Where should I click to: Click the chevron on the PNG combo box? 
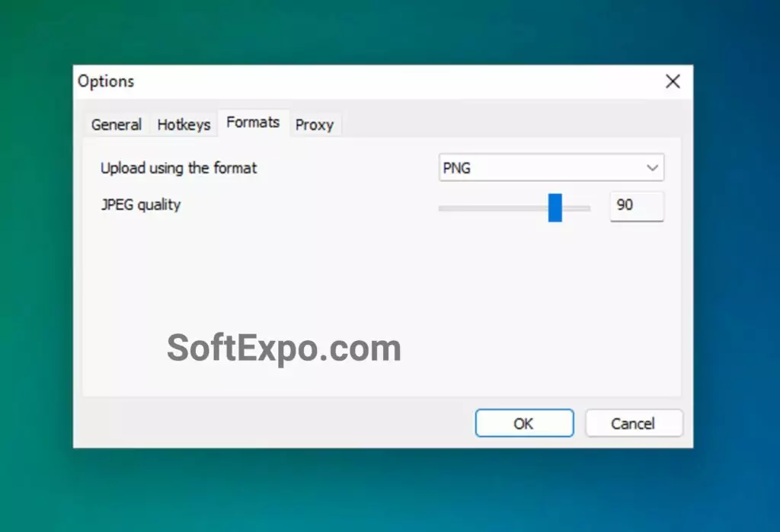point(654,167)
